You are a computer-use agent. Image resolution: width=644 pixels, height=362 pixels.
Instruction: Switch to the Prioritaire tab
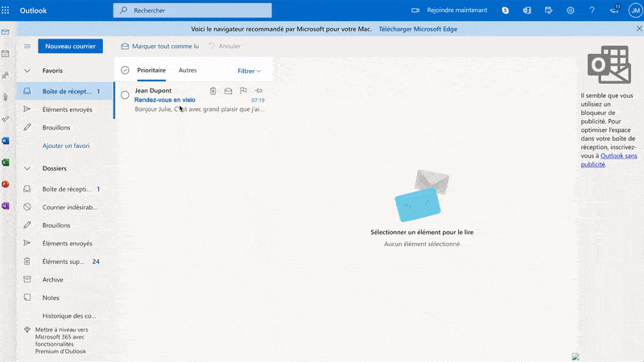coord(151,70)
